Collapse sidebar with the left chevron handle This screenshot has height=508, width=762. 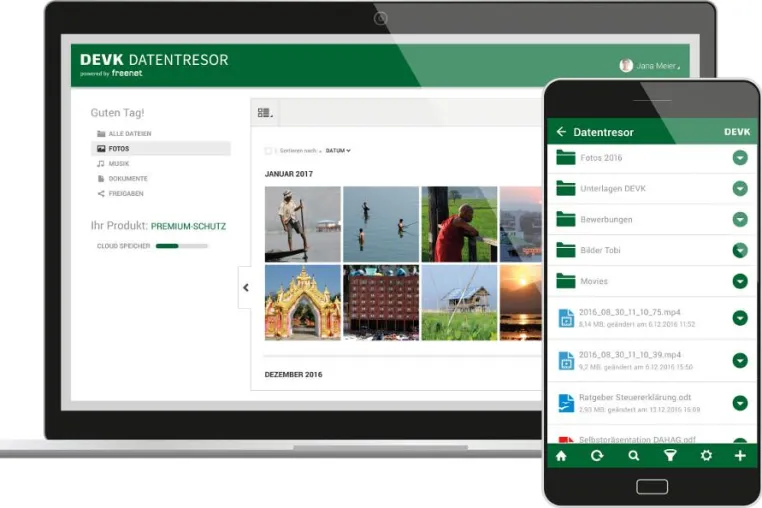click(x=245, y=287)
